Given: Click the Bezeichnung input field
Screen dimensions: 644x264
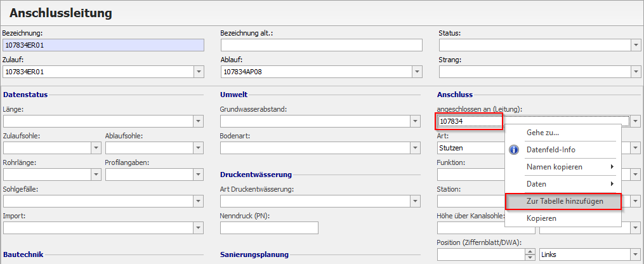Looking at the screenshot, I should point(103,45).
